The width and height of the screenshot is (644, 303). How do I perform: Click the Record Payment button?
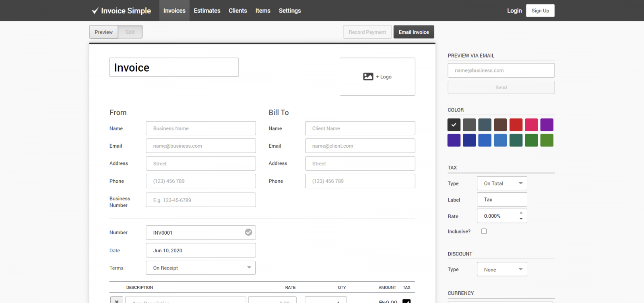point(367,32)
